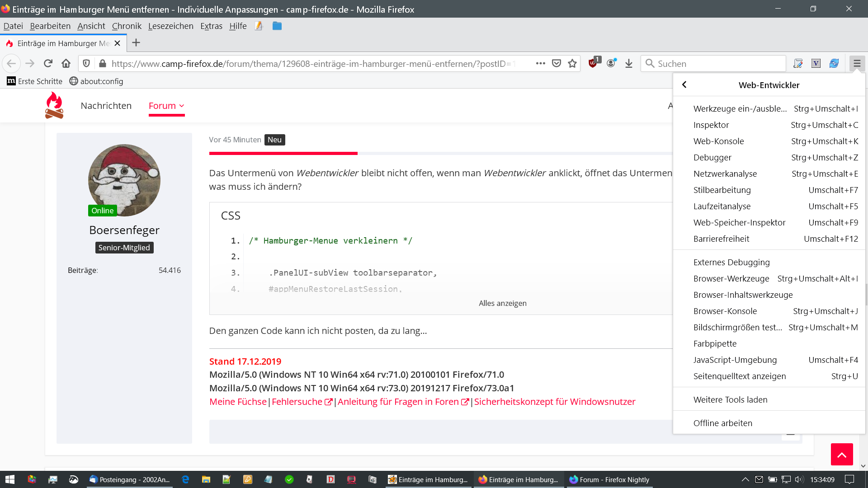Click Alles anzeigen to expand code
Viewport: 868px width, 488px height.
tap(502, 303)
